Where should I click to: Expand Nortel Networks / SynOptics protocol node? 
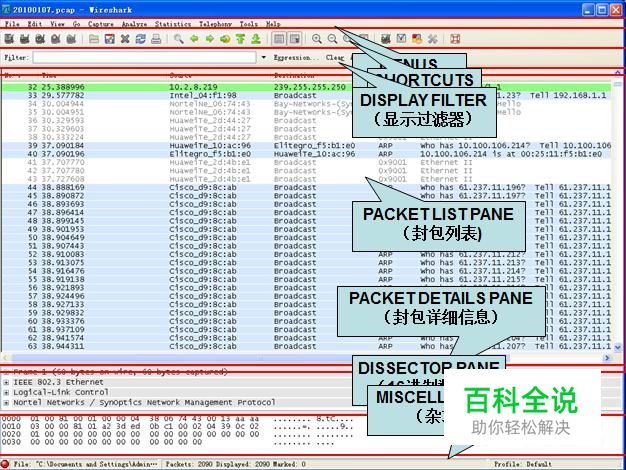point(6,403)
